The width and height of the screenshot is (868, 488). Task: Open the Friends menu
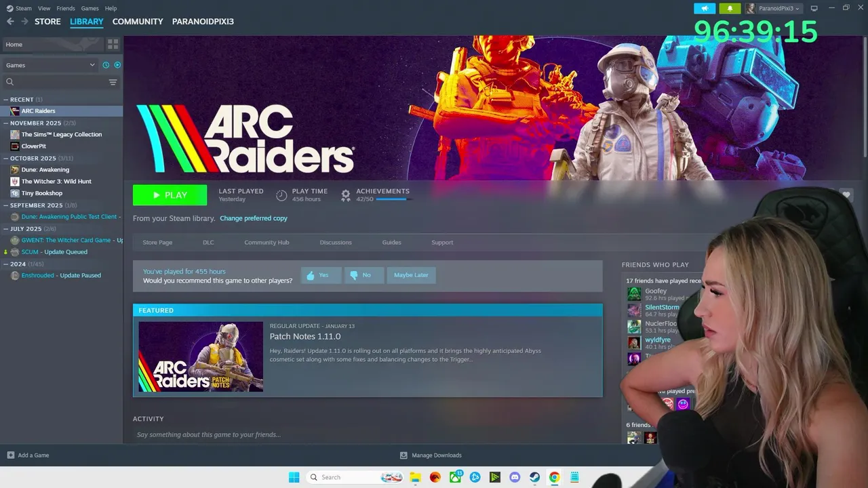(66, 8)
